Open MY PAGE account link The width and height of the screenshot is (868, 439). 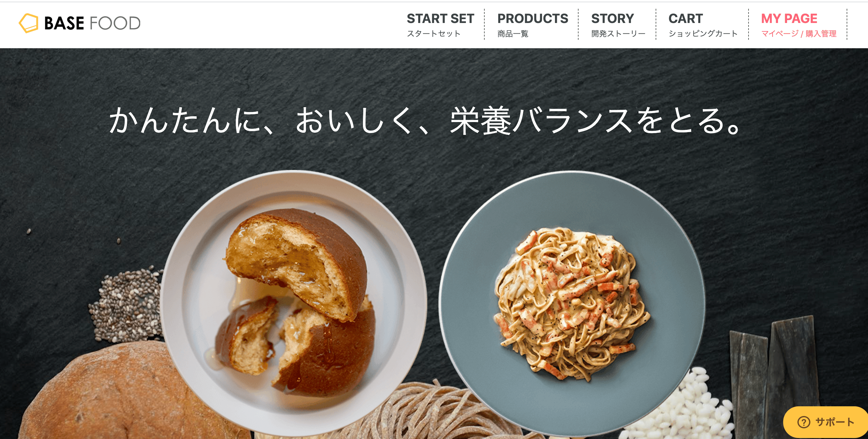[789, 18]
